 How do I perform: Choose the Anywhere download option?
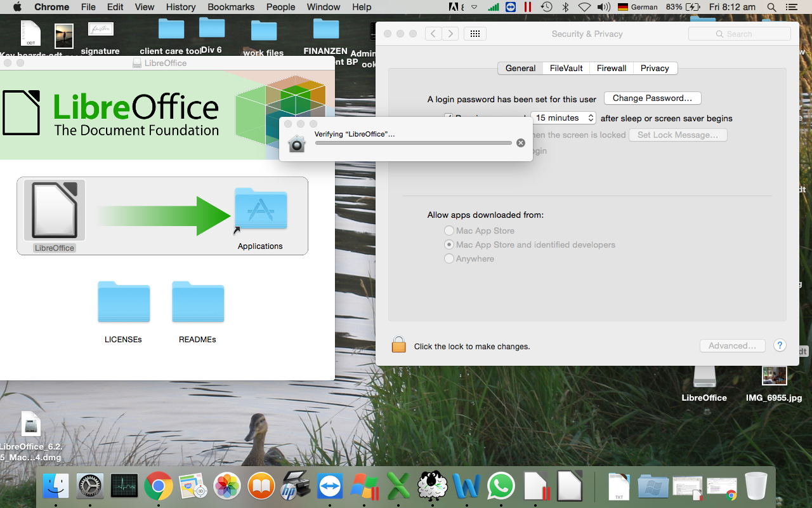(x=449, y=258)
